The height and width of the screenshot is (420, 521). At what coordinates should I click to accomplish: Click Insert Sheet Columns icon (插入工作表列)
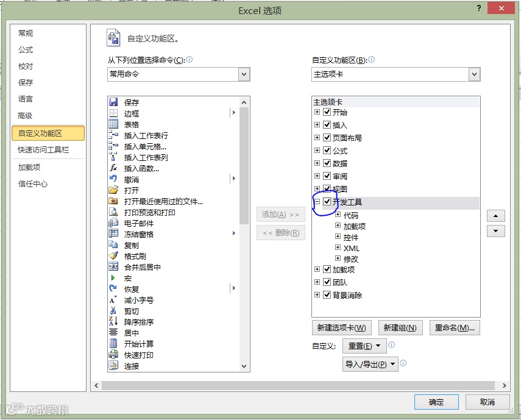tap(113, 157)
